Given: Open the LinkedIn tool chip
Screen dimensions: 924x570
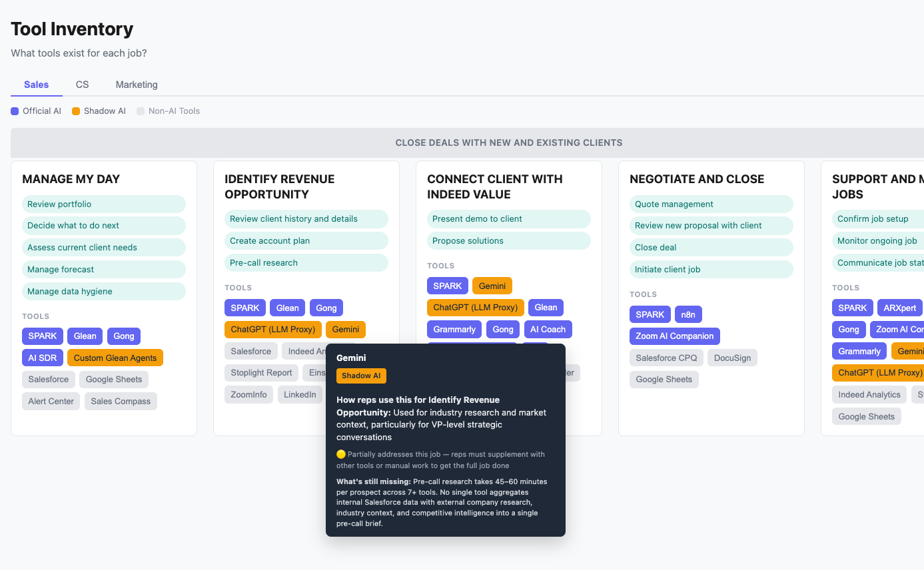Looking at the screenshot, I should [300, 395].
